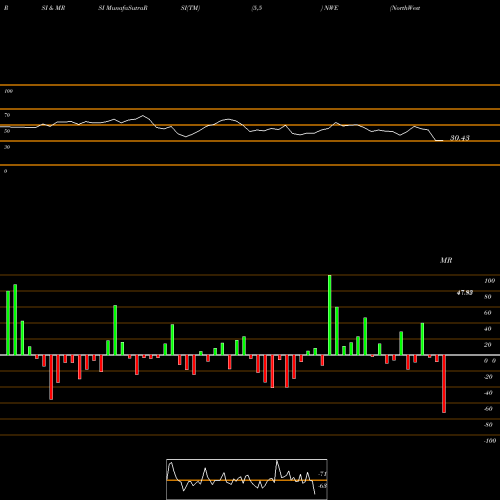Click the MR axis label 100
500x500 pixels.
pos(489,281)
